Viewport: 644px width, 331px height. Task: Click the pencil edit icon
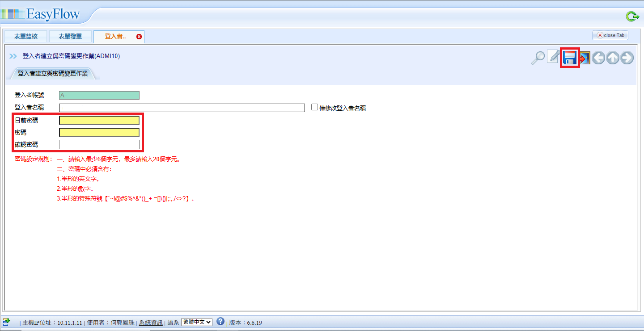(554, 57)
